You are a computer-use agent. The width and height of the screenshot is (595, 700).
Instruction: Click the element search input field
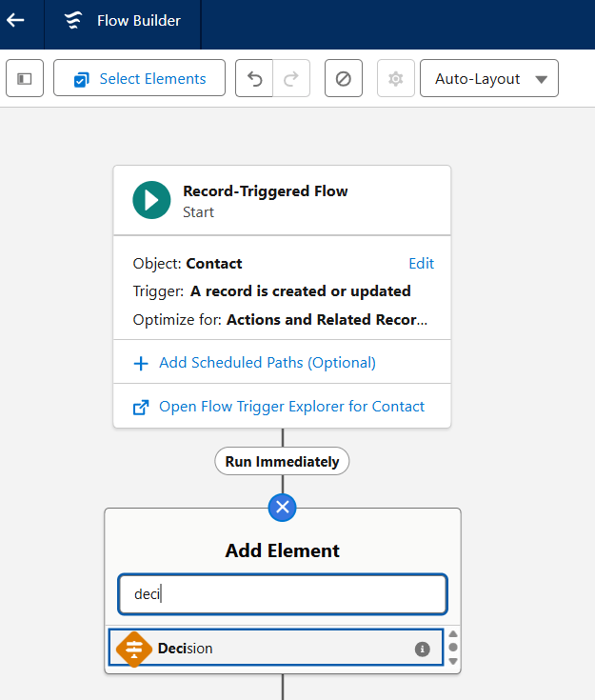[282, 594]
